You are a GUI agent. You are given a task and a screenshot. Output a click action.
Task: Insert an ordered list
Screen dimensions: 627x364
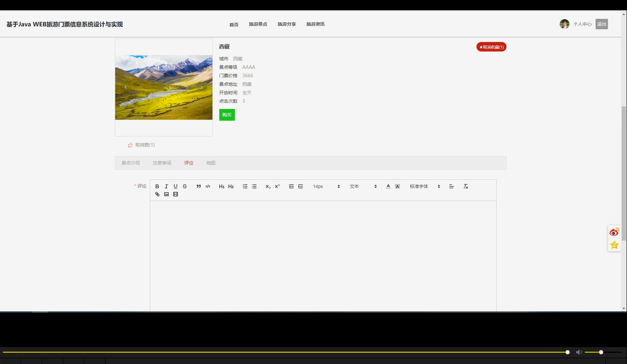tap(245, 186)
